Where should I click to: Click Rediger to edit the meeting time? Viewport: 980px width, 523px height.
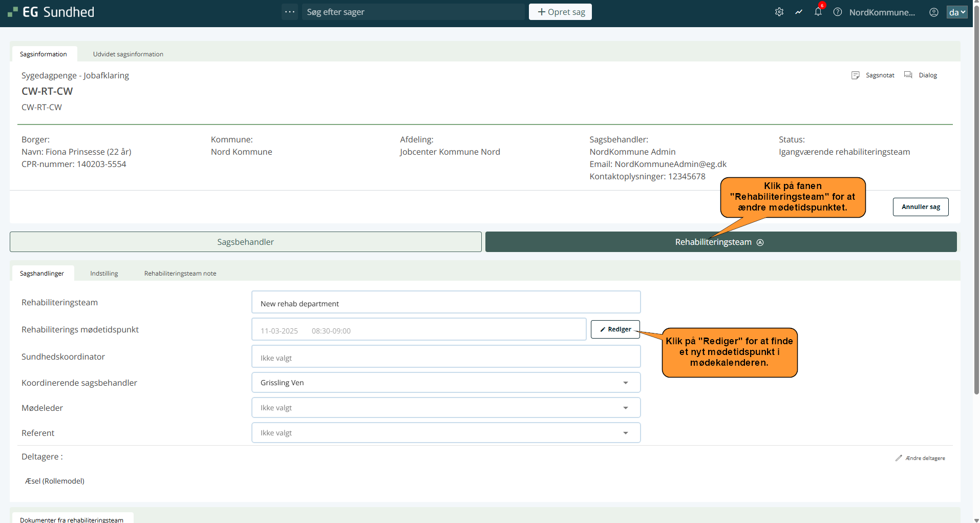point(615,329)
